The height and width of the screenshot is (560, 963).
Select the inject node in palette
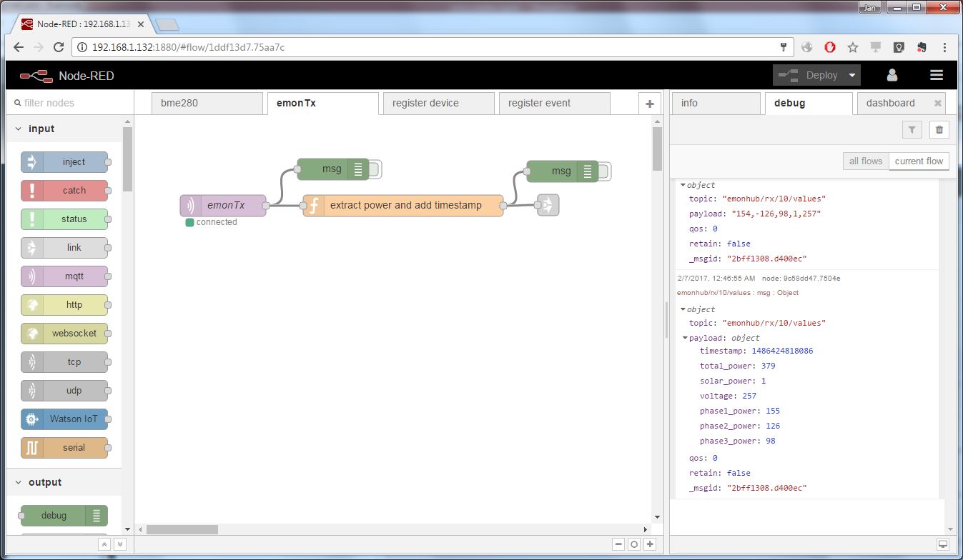click(x=64, y=162)
